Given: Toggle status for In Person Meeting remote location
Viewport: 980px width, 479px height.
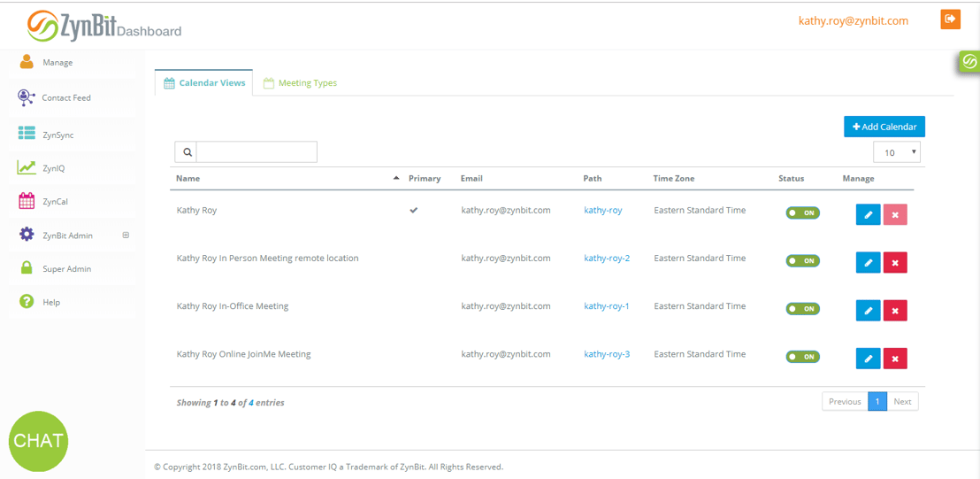Looking at the screenshot, I should [802, 261].
